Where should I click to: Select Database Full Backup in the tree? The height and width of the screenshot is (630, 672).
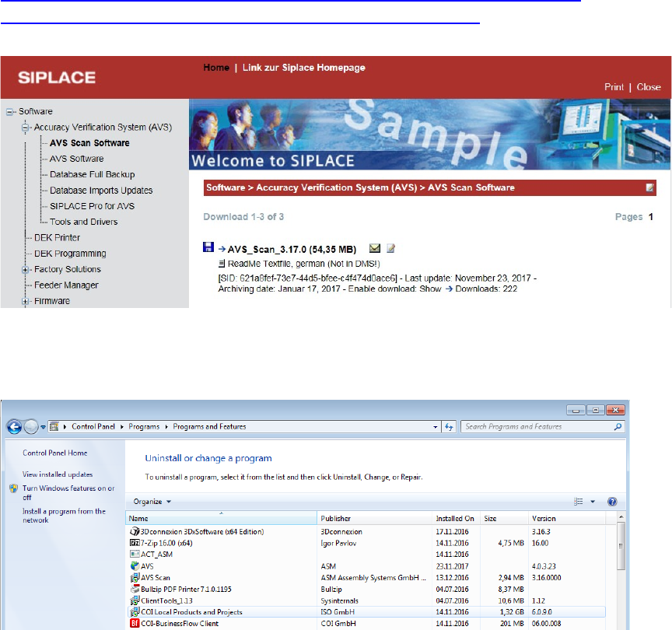click(92, 174)
